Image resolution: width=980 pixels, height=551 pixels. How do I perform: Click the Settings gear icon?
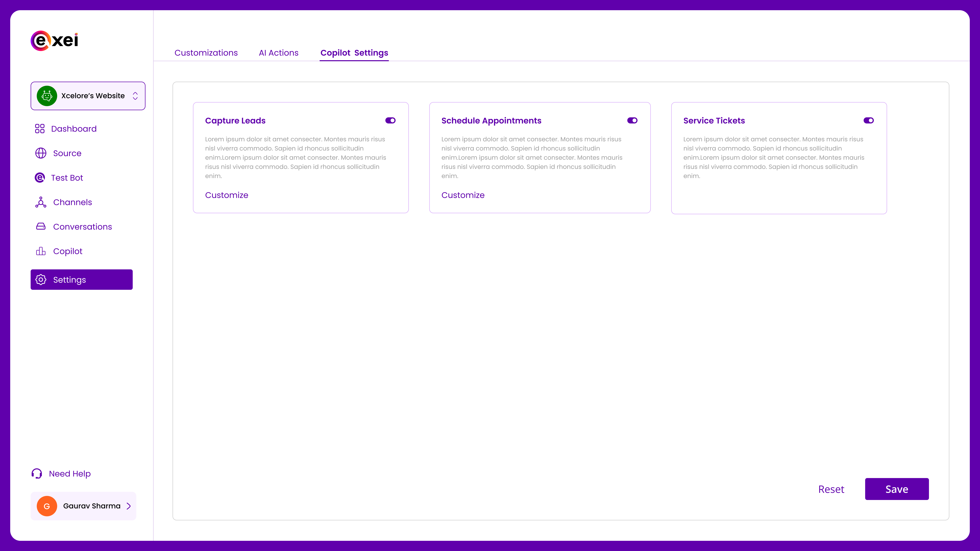point(41,279)
